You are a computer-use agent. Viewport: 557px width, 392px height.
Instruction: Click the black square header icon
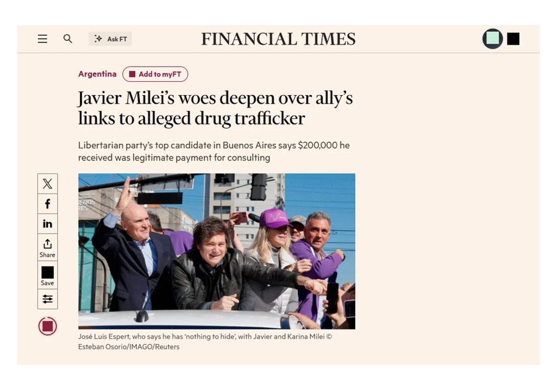tap(513, 39)
